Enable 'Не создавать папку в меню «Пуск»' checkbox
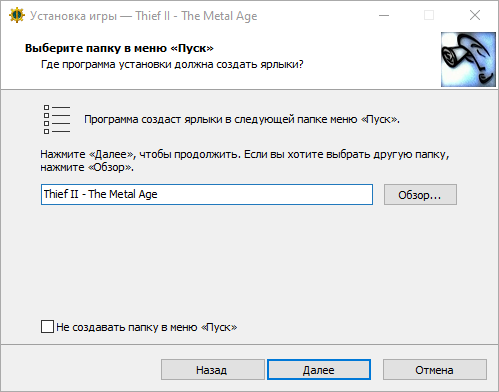The image size is (499, 392). pyautogui.click(x=47, y=327)
